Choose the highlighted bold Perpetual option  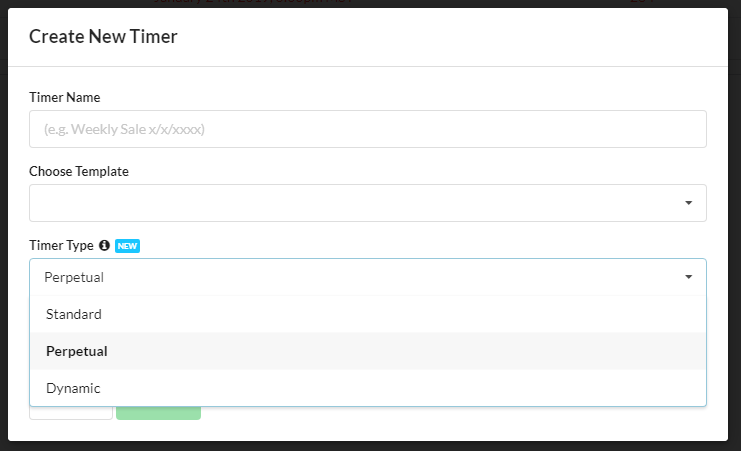(77, 351)
